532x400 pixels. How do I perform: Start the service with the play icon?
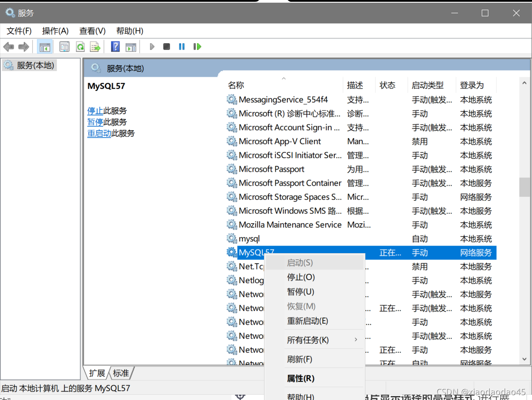[152, 46]
